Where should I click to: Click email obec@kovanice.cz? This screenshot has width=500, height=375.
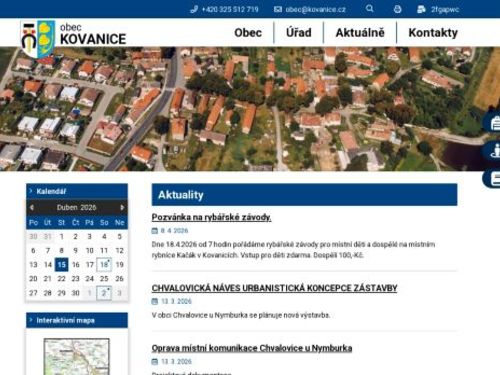pos(315,9)
